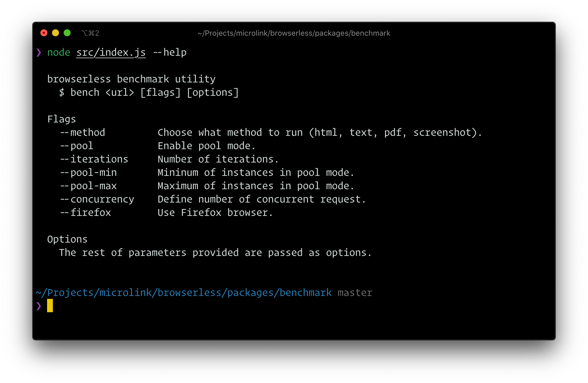Viewport: 588px width, 383px height.
Task: Click the master git branch label
Action: (355, 293)
